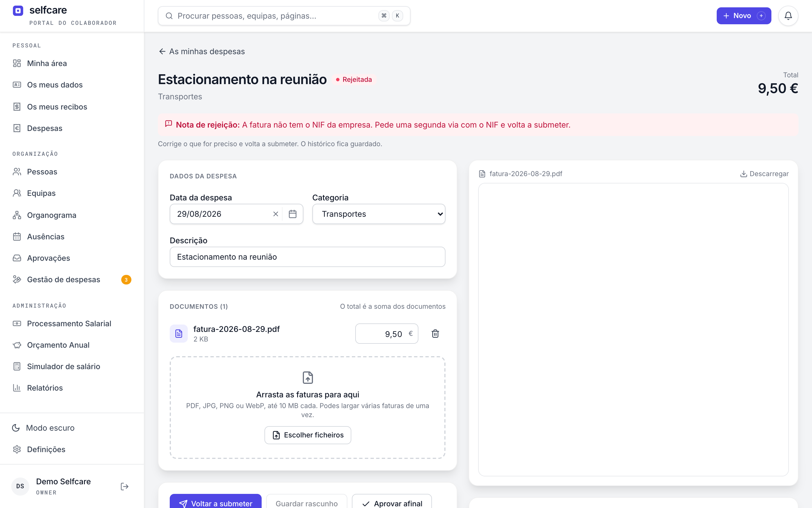The image size is (812, 508).
Task: Open the Organograma page
Action: pos(72,215)
